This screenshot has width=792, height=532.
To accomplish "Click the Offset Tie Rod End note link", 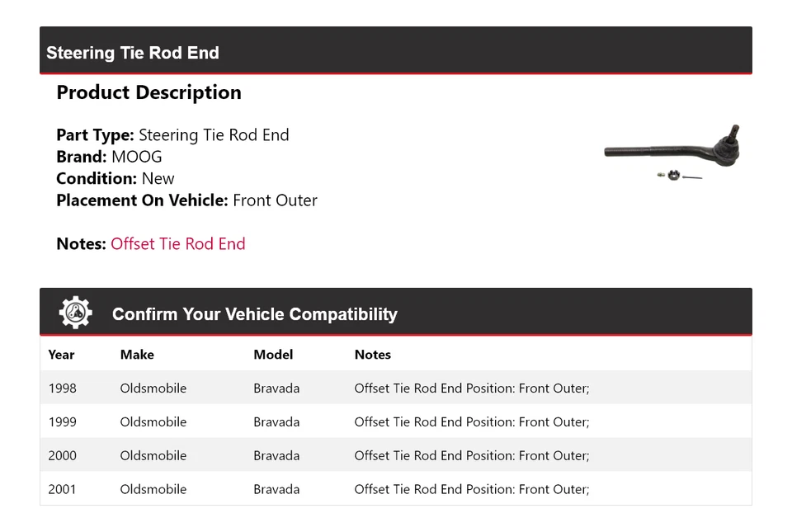I will point(178,244).
